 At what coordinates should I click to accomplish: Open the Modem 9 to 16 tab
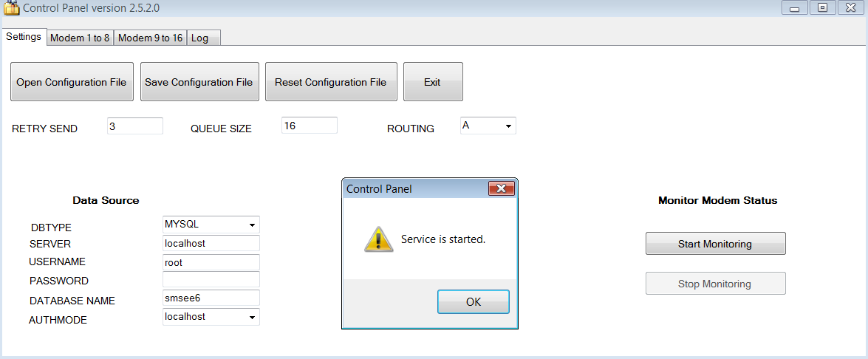(150, 38)
